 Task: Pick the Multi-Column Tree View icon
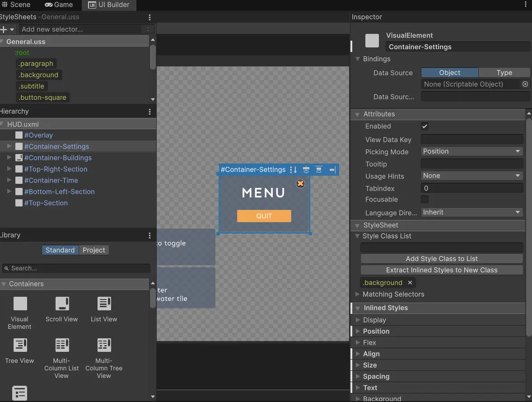(104, 345)
